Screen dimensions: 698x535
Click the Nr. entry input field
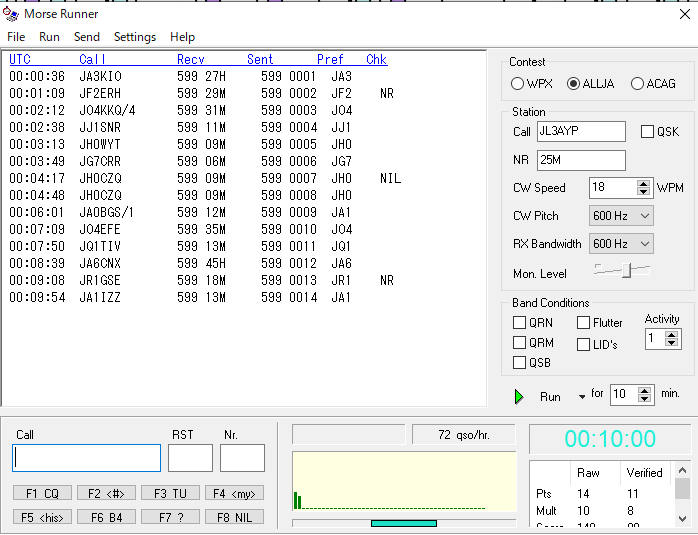[242, 458]
